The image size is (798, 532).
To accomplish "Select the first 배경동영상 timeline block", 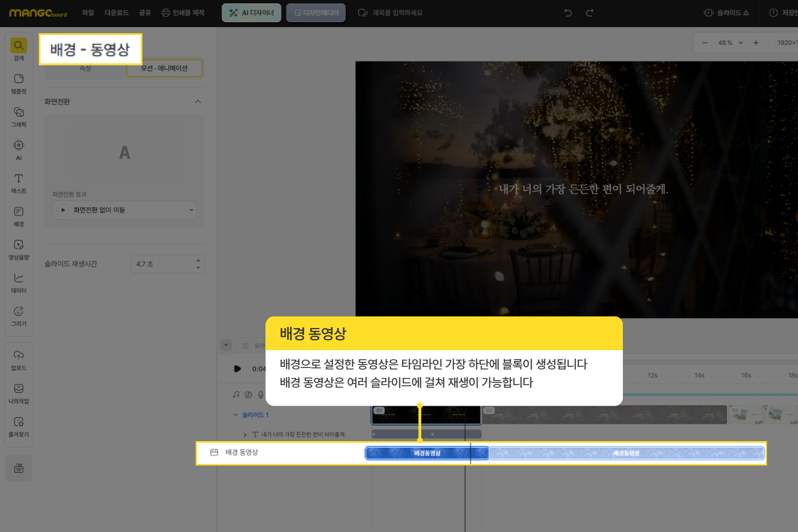I will click(427, 453).
